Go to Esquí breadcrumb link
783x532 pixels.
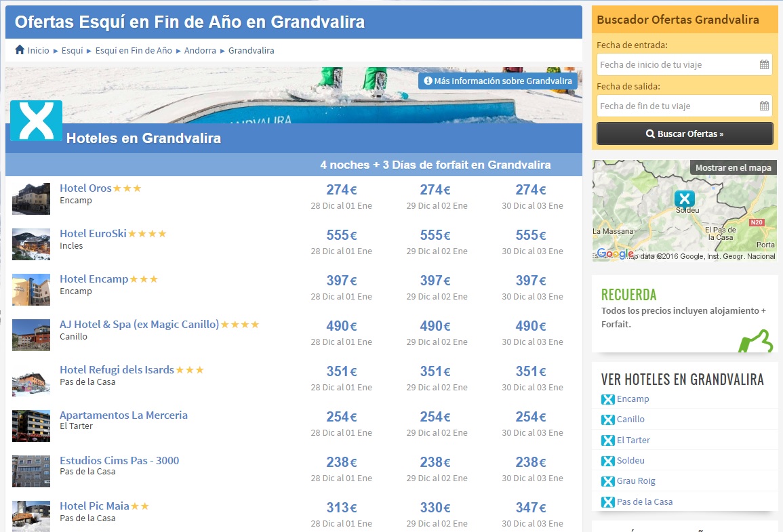(72, 50)
